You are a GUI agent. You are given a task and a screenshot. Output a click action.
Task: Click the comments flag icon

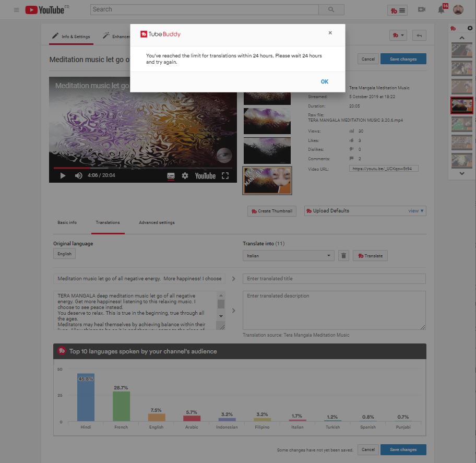click(x=352, y=159)
